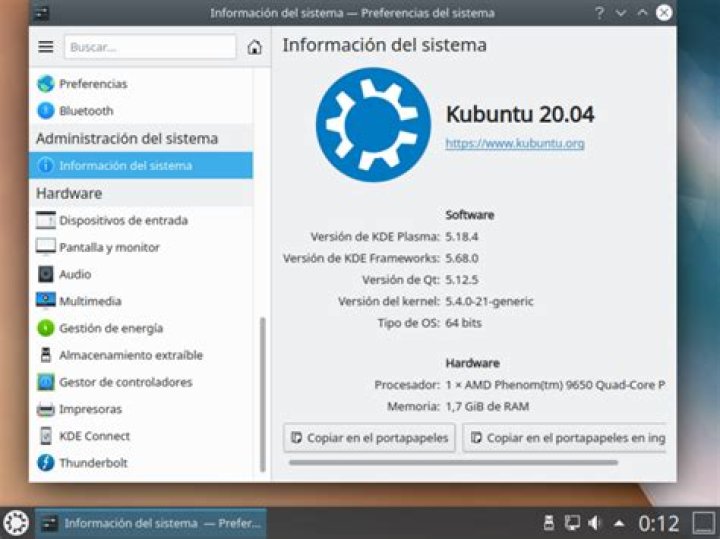This screenshot has height=539, width=720.
Task: Select the 64 bits OS type value
Action: tap(463, 323)
